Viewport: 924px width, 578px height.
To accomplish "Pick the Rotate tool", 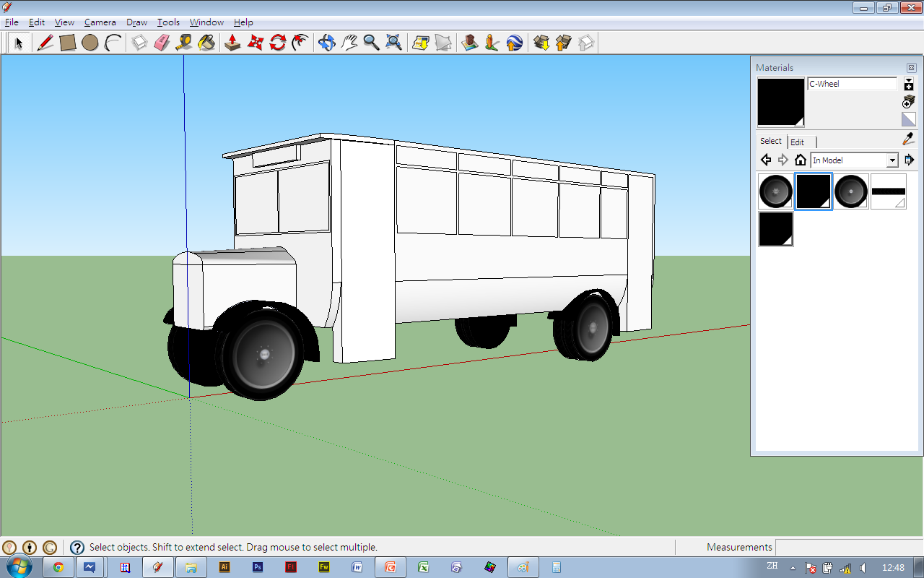I will [x=278, y=43].
